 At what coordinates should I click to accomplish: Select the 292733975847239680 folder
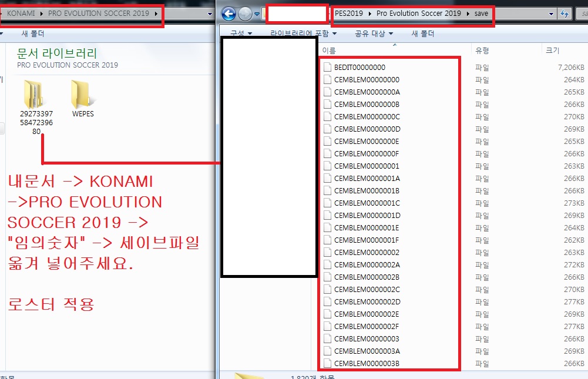pyautogui.click(x=36, y=108)
